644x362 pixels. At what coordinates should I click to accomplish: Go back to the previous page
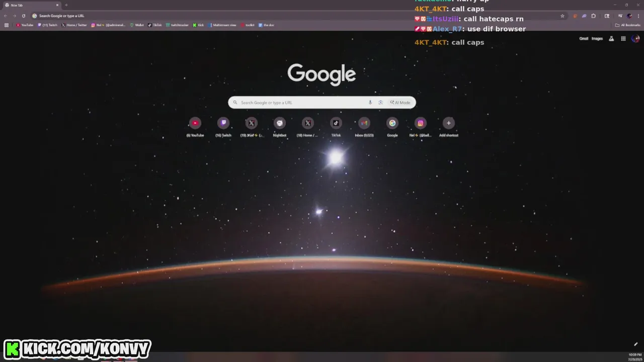[x=6, y=16]
